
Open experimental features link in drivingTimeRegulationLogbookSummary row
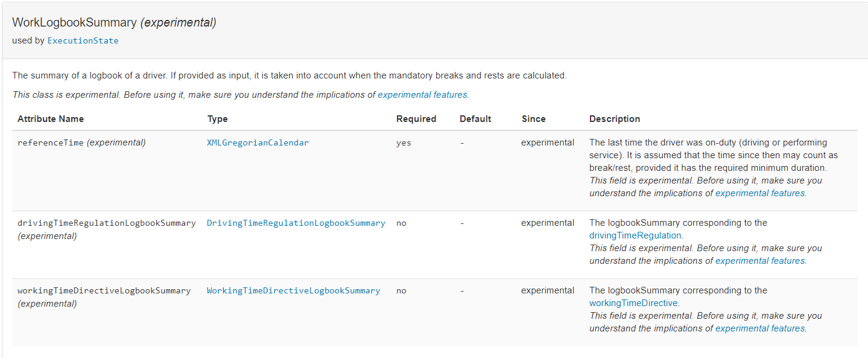pyautogui.click(x=760, y=261)
